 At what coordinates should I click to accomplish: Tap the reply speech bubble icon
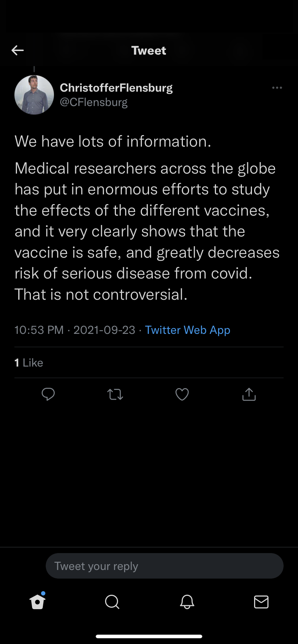tap(48, 394)
